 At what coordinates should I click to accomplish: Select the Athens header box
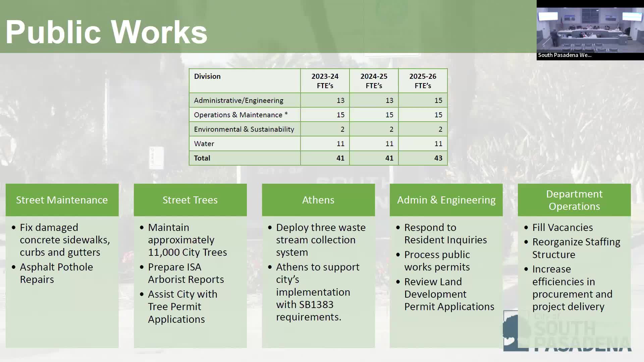tap(318, 200)
